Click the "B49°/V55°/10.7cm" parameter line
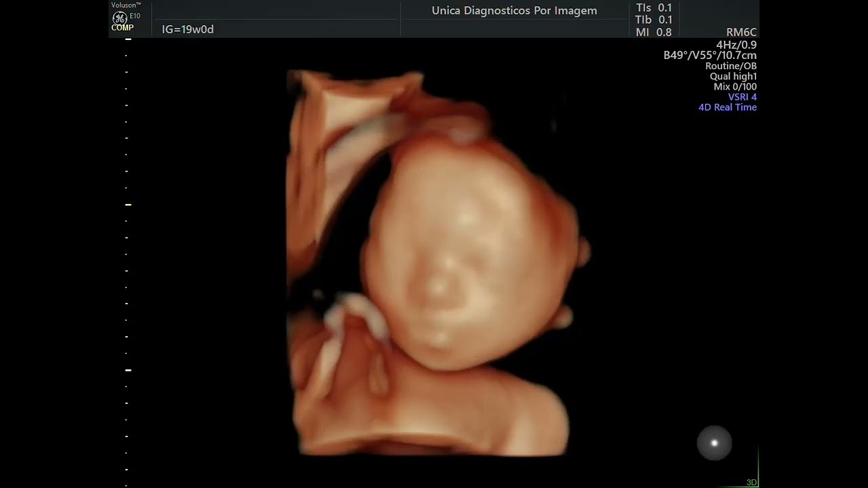The height and width of the screenshot is (488, 868). tap(710, 56)
